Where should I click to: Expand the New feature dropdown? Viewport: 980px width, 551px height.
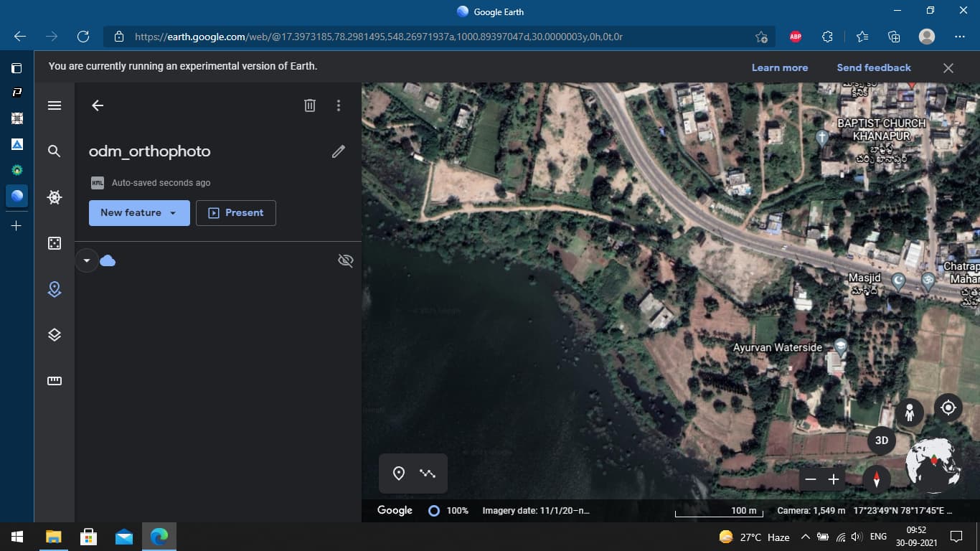[x=173, y=212]
